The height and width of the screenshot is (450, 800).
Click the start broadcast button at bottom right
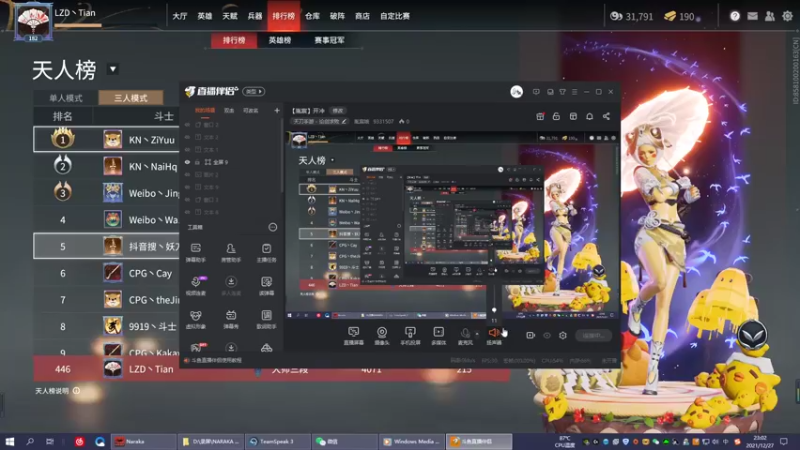tap(593, 335)
